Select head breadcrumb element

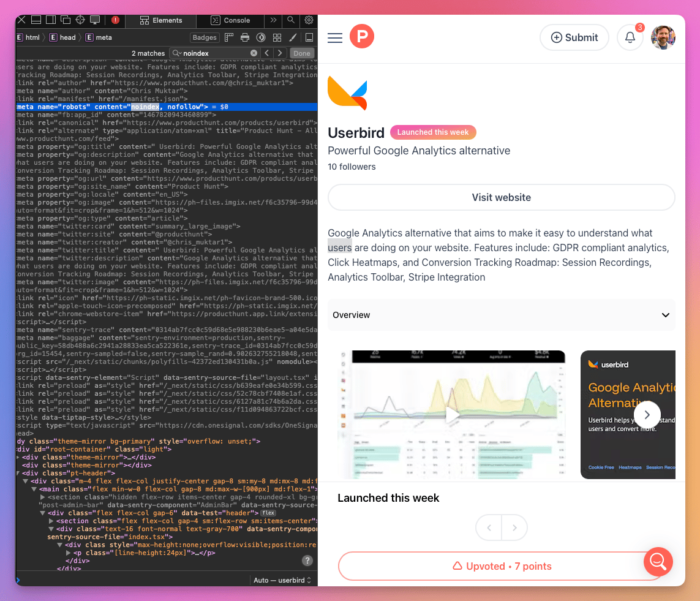tap(63, 37)
